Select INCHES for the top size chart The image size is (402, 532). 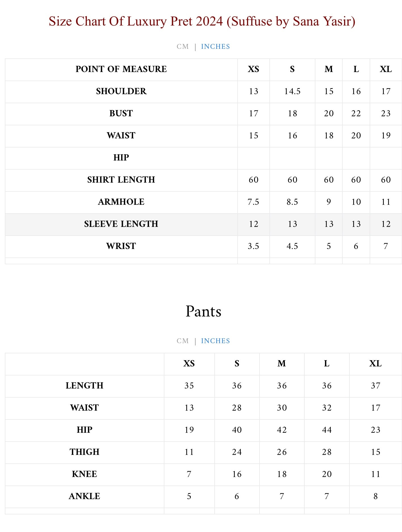coord(215,47)
